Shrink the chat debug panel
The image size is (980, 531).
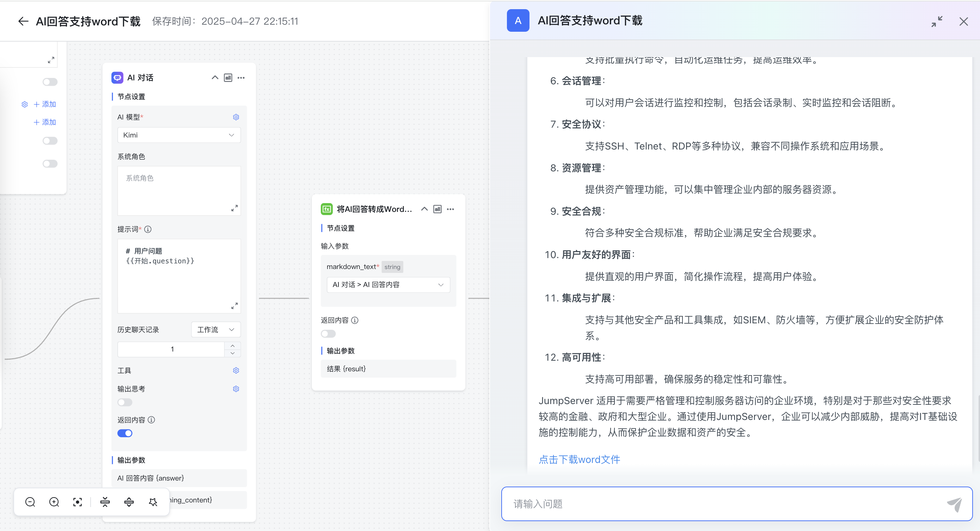tap(937, 21)
